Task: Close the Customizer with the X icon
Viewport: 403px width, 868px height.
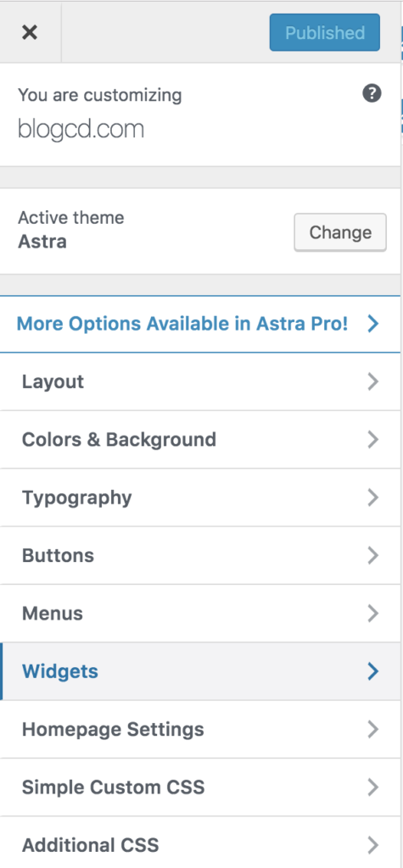Action: 30,33
